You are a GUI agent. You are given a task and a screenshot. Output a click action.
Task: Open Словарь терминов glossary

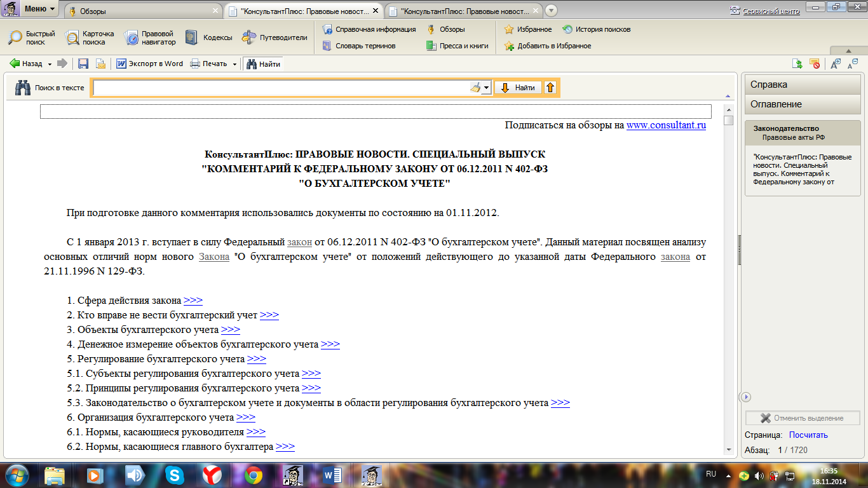[359, 46]
